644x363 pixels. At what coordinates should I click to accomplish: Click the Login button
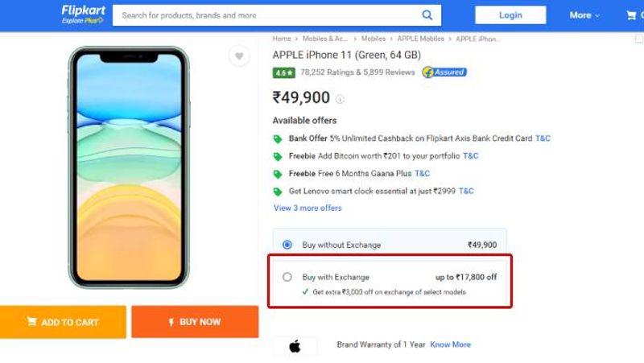point(510,15)
